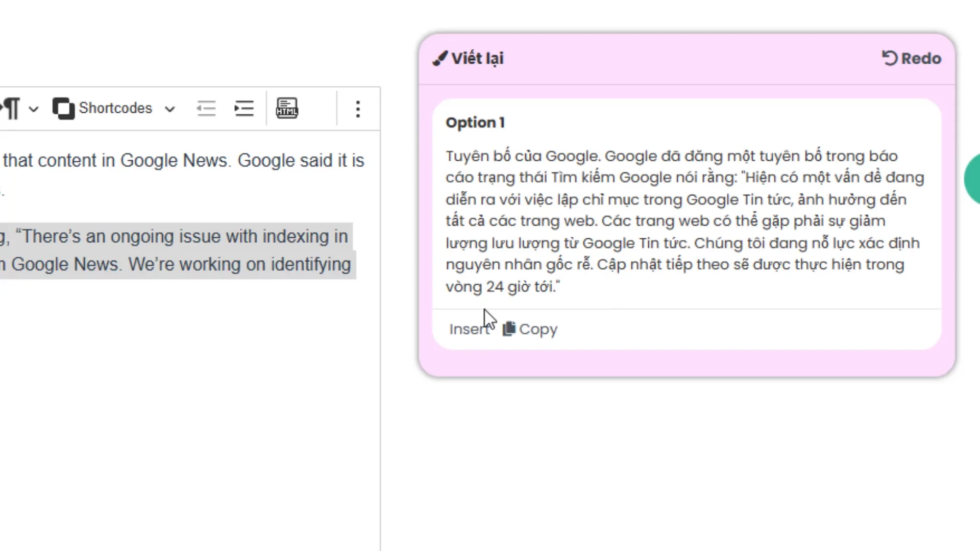Click the 'Google News. We're working on identifying' line
This screenshot has width=980, height=551.
pos(178,264)
